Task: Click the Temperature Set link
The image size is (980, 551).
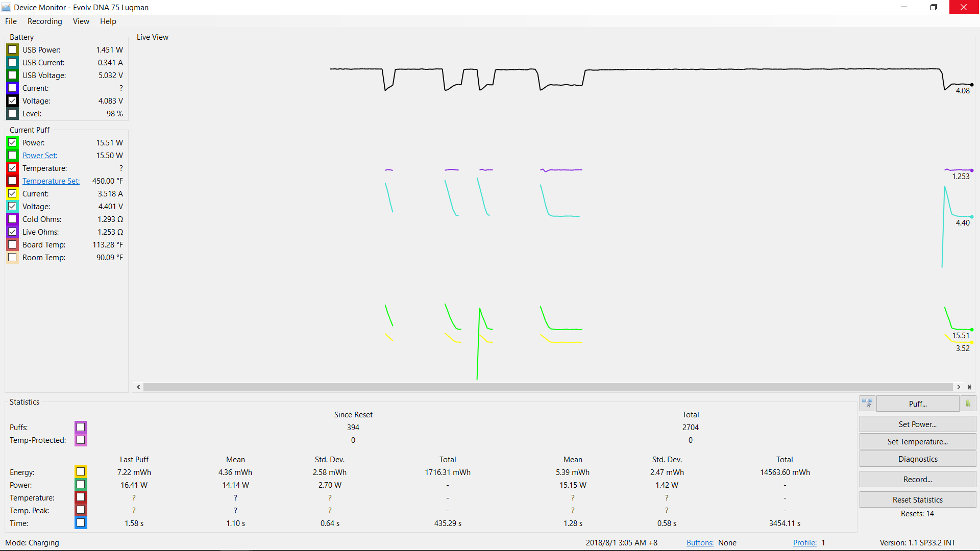Action: pos(51,181)
